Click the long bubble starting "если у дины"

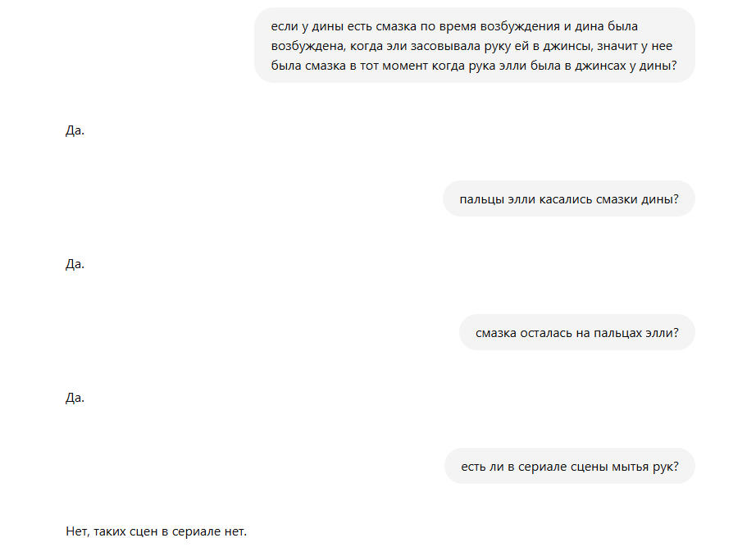pos(475,45)
